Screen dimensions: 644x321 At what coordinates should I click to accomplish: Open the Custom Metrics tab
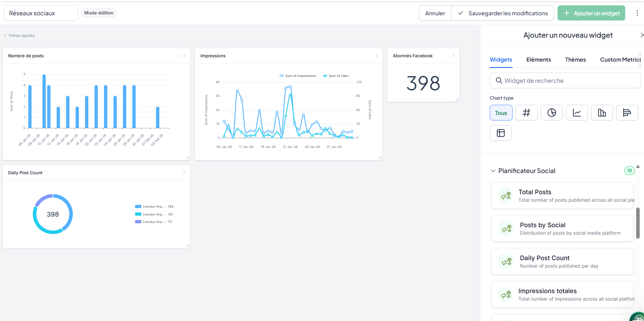(620, 60)
